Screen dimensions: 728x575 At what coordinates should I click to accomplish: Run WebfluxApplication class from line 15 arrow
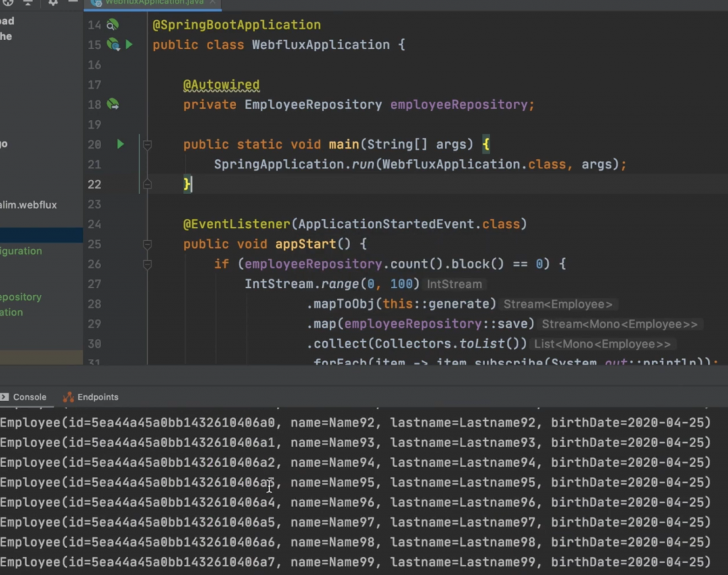129,45
